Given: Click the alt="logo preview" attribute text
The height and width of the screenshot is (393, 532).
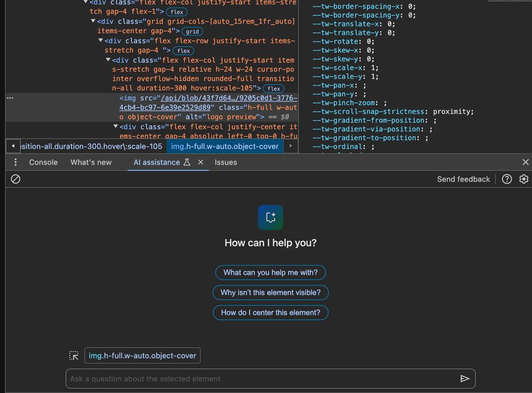Looking at the screenshot, I should tap(222, 117).
